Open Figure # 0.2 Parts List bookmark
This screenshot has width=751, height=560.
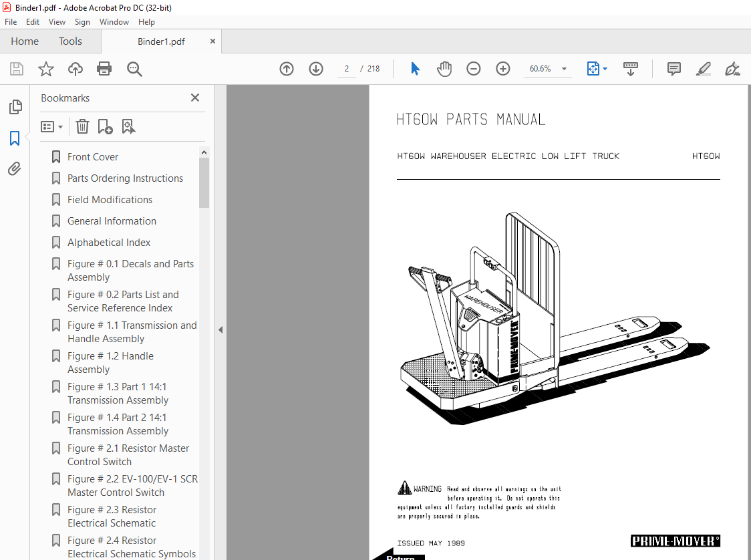click(x=123, y=301)
